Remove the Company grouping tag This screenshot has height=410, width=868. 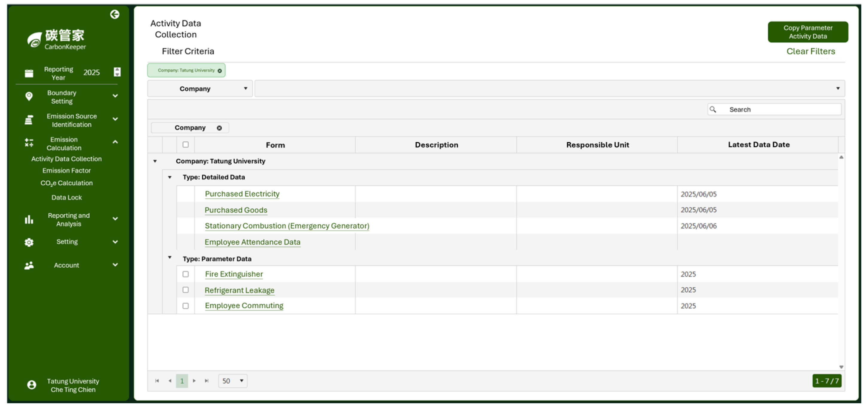click(219, 128)
